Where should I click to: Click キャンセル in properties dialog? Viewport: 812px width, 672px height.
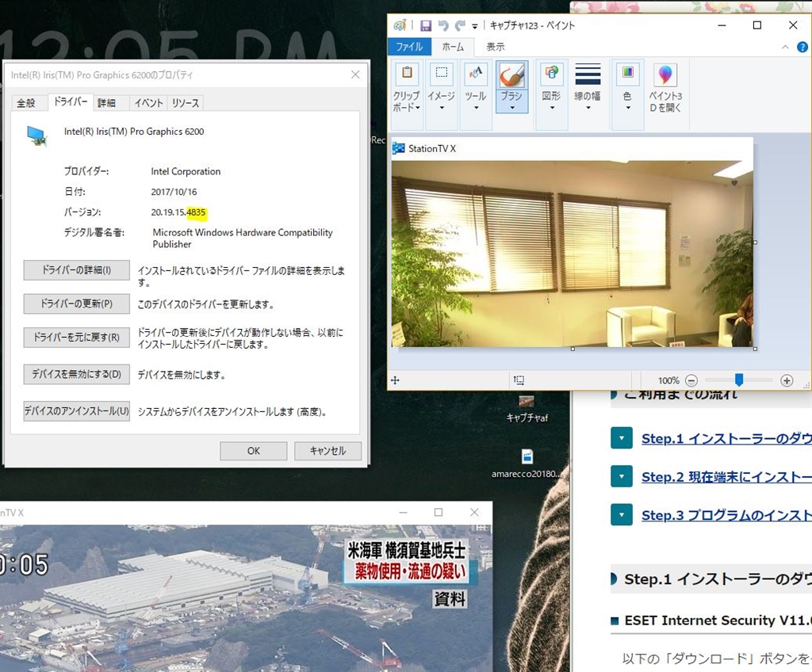tap(327, 451)
